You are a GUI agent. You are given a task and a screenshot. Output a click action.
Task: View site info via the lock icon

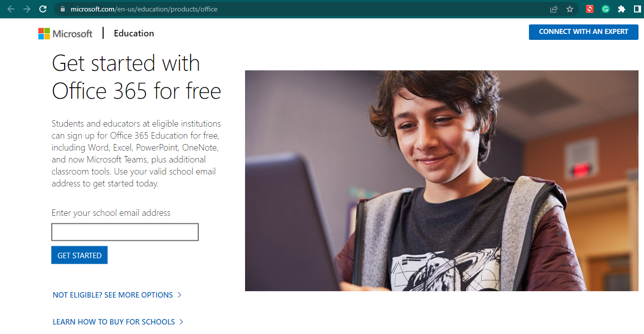coord(62,9)
